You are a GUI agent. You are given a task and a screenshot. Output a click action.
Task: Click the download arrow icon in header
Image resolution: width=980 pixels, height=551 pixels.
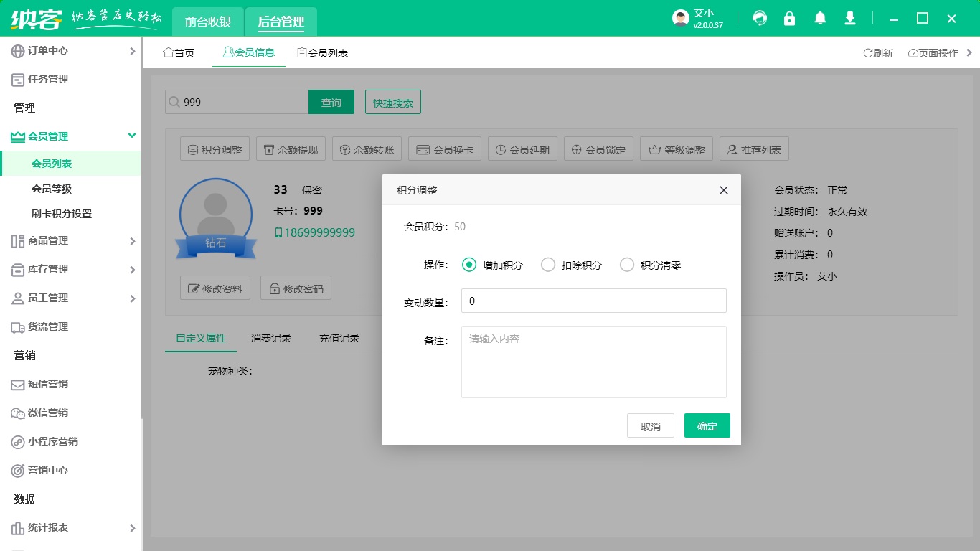pos(850,19)
